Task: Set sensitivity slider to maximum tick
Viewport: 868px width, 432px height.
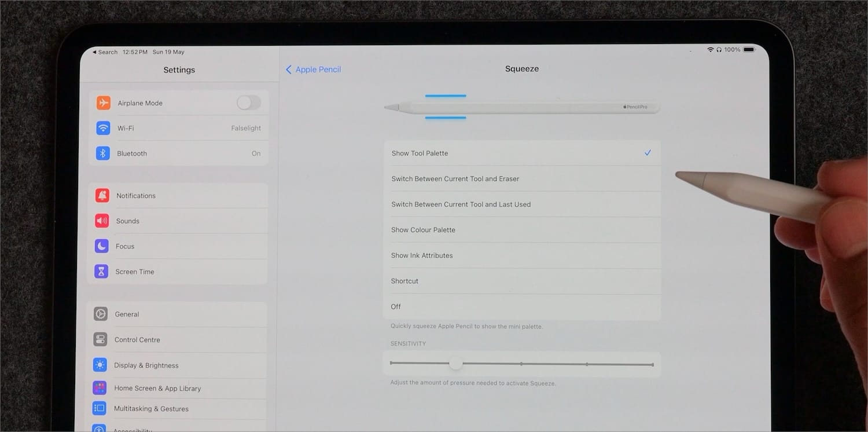Action: pos(653,365)
